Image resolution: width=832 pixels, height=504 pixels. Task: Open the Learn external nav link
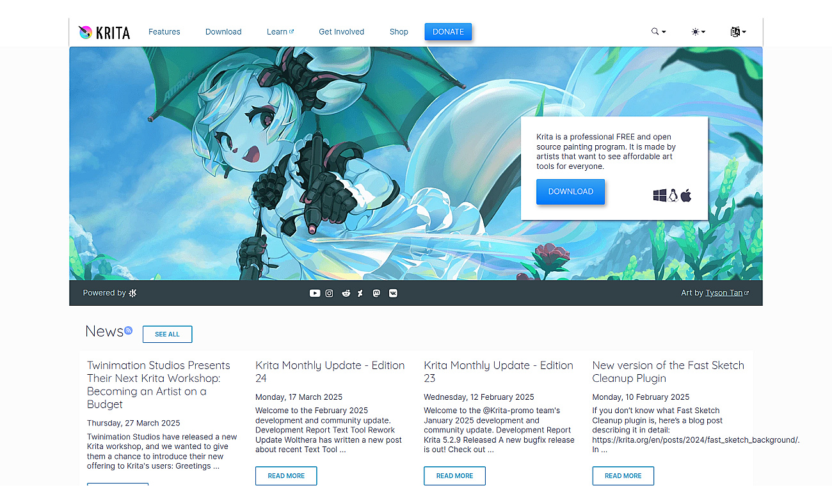(280, 31)
